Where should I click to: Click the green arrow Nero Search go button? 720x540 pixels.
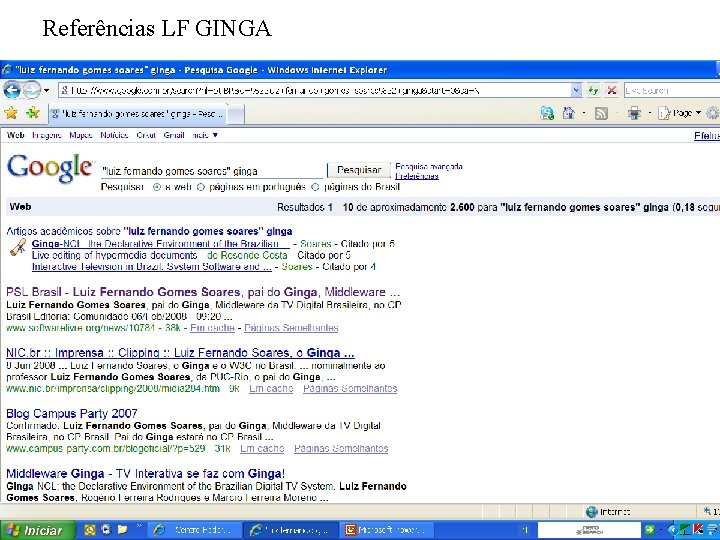(649, 530)
